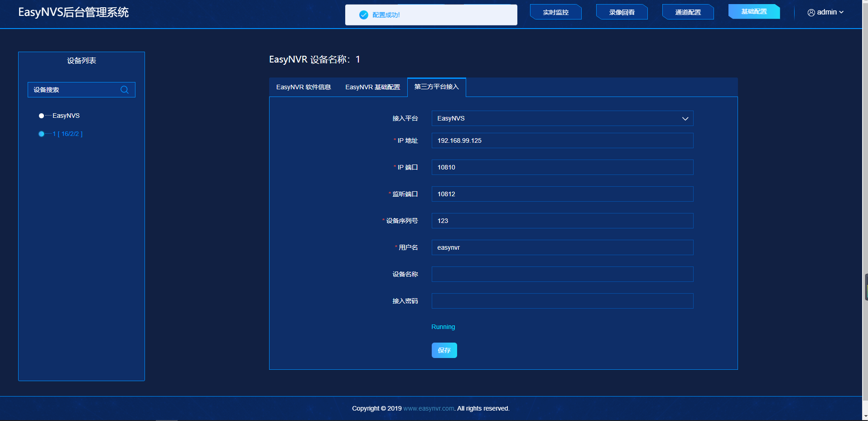Image resolution: width=868 pixels, height=421 pixels.
Task: Open the 接入平台 EasyNVS dropdown
Action: coord(562,118)
